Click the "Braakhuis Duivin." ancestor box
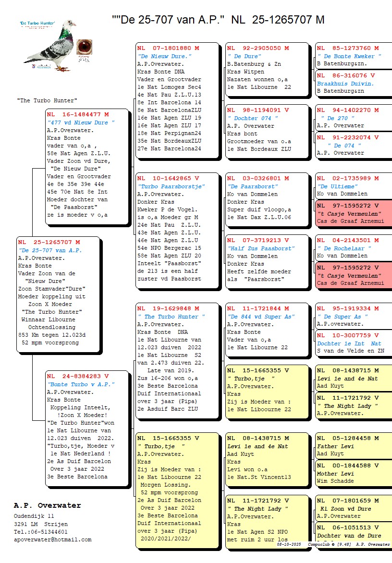Image resolution: width=392 pixels, height=563 pixels. coord(353,83)
